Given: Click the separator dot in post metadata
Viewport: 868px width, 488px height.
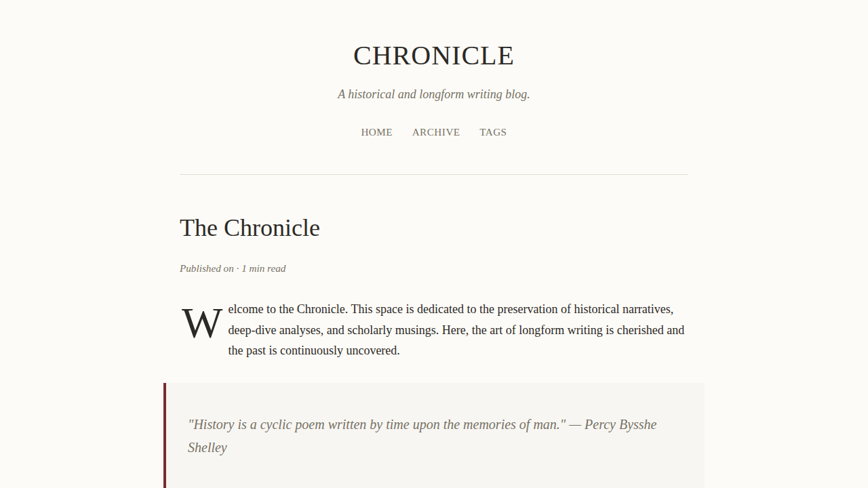Looking at the screenshot, I should point(237,268).
